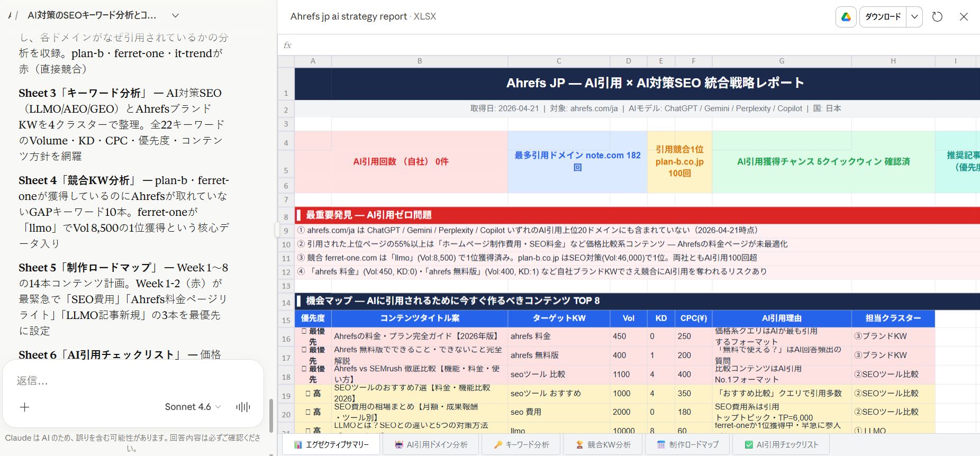Click the 最多引用ドメイン note.com card
This screenshot has width=980, height=456.
coord(577,161)
